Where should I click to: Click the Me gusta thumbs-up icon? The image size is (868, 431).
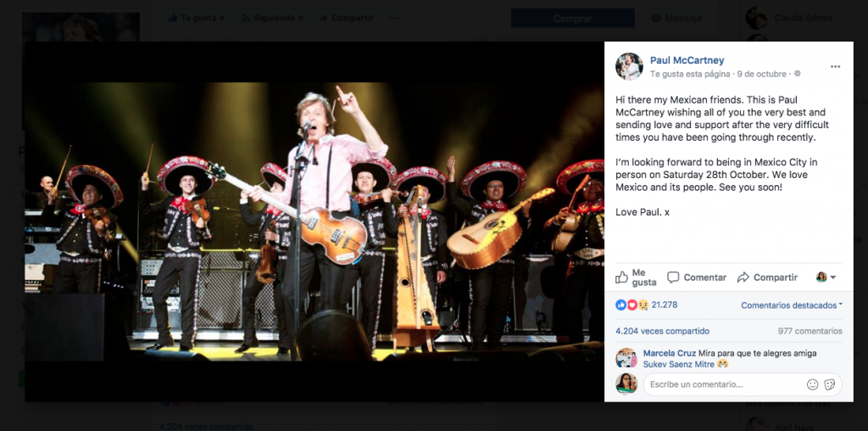click(622, 277)
